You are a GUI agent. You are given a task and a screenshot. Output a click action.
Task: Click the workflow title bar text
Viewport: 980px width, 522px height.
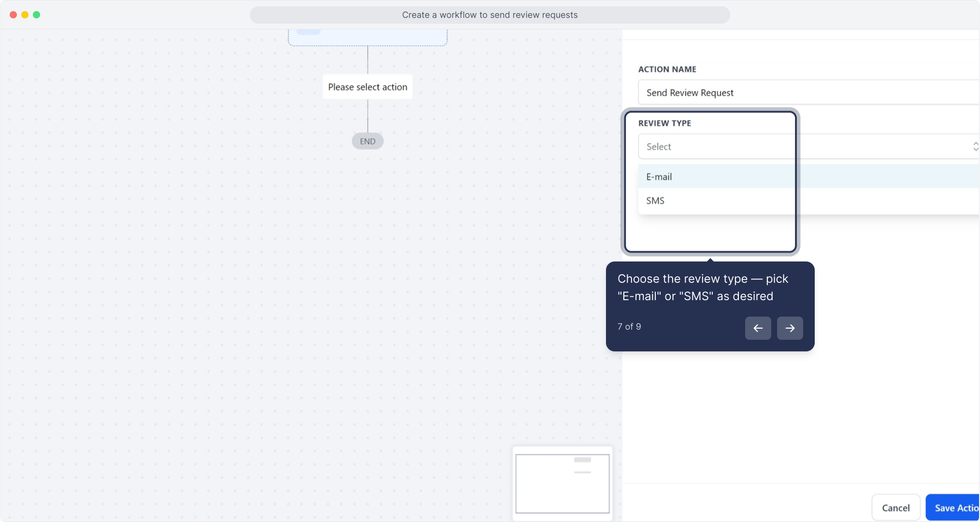(490, 15)
